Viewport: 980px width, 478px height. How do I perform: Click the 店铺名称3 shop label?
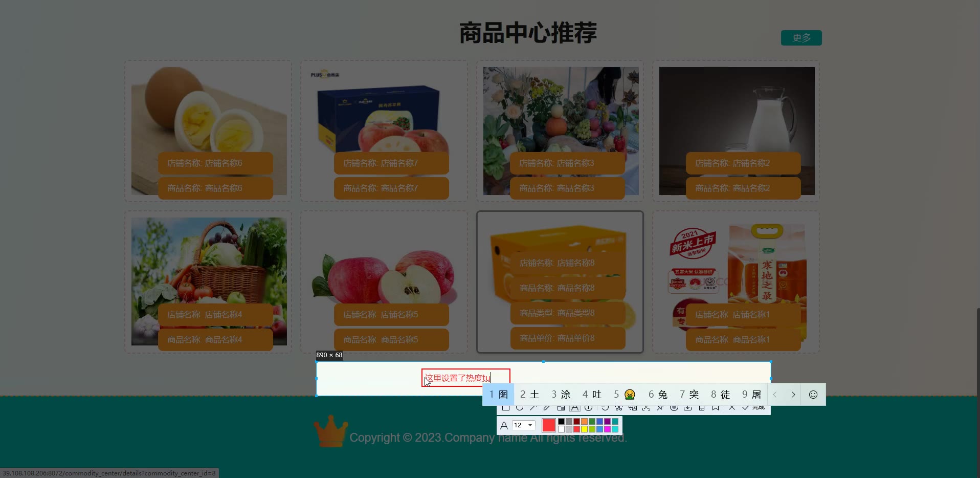pos(567,163)
